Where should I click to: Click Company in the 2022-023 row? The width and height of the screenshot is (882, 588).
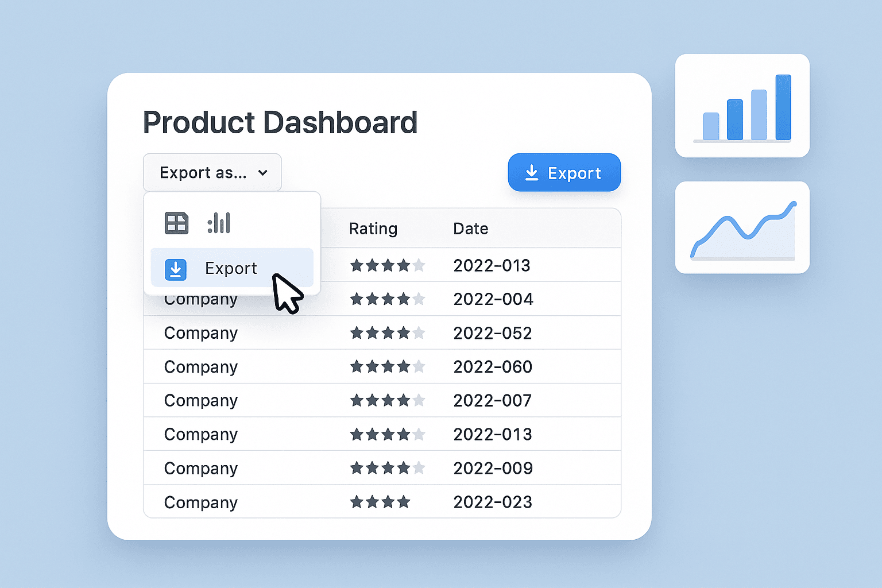pos(200,502)
